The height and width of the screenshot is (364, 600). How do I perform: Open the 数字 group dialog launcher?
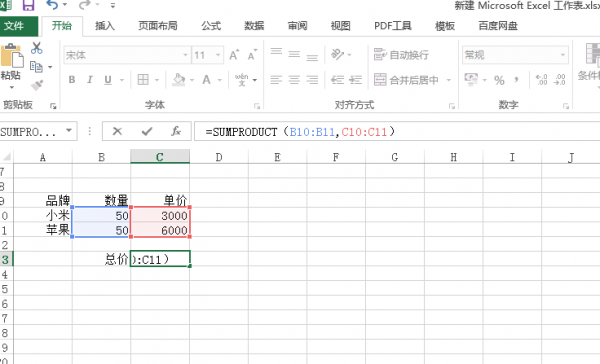point(566,106)
